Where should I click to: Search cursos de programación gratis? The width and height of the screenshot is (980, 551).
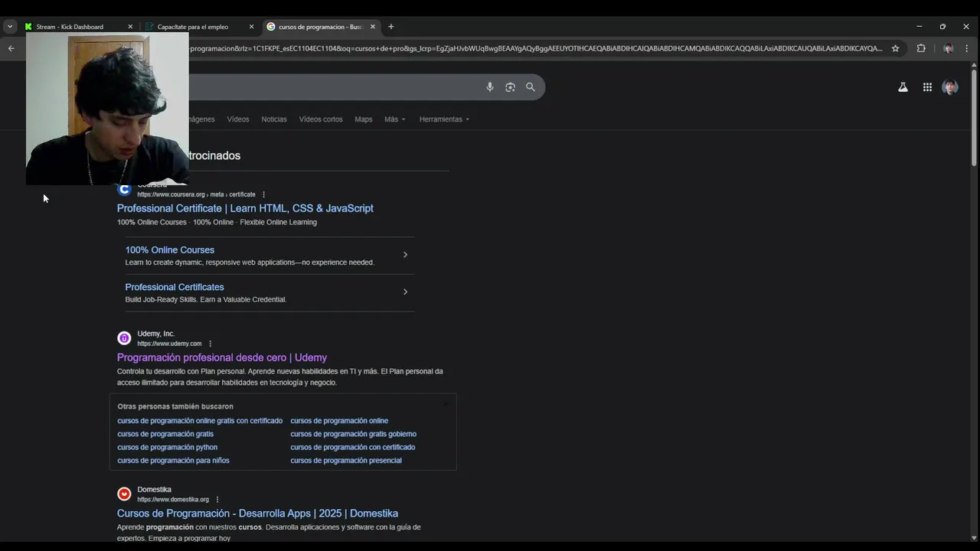(x=165, y=434)
